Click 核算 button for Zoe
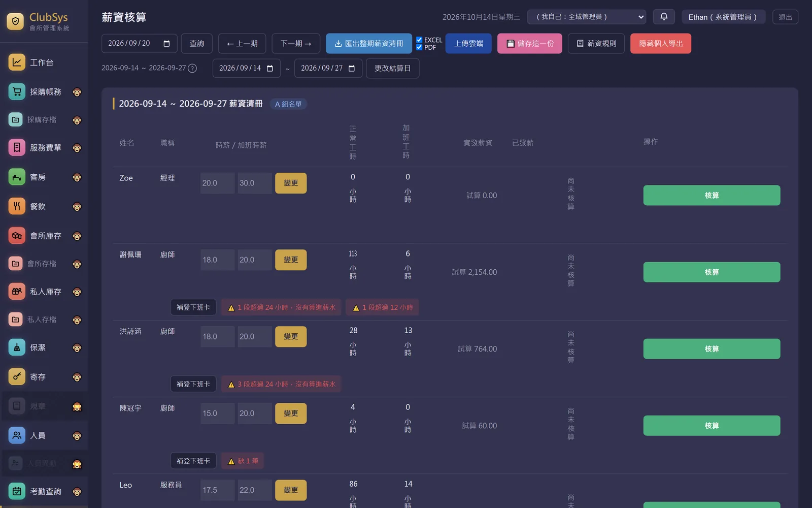Image resolution: width=812 pixels, height=508 pixels. pos(712,196)
